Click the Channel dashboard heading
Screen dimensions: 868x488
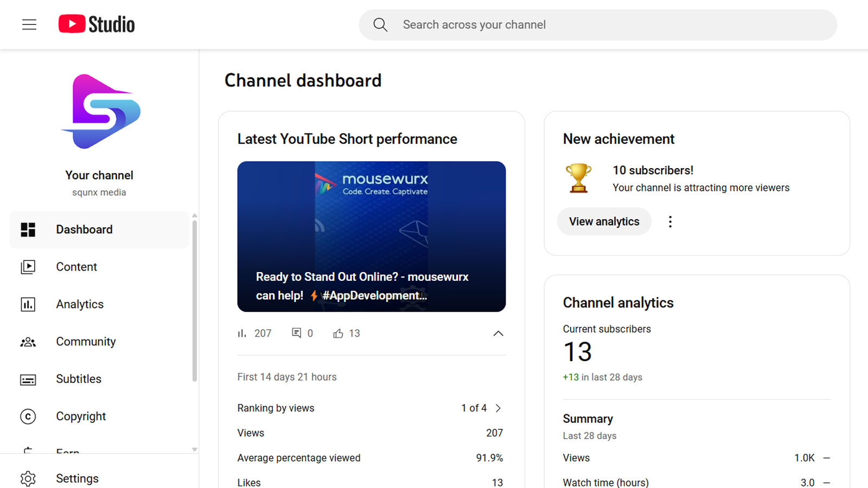coord(303,80)
